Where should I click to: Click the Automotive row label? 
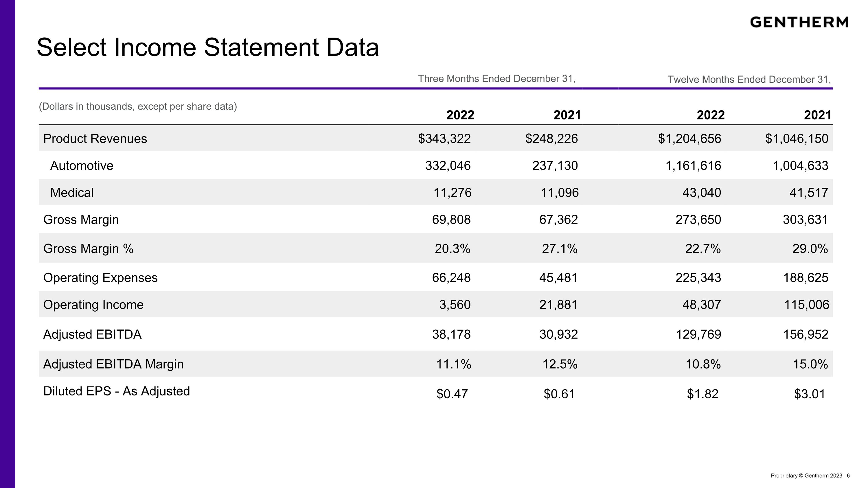pyautogui.click(x=82, y=166)
